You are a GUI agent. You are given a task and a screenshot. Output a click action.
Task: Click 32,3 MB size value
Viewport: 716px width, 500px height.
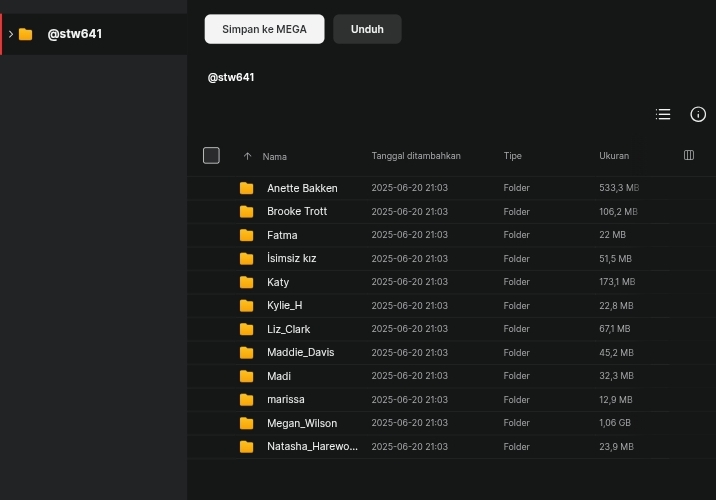[616, 376]
